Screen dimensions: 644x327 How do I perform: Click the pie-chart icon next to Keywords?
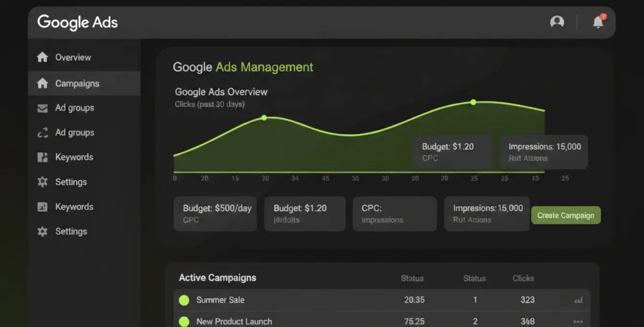pos(43,157)
